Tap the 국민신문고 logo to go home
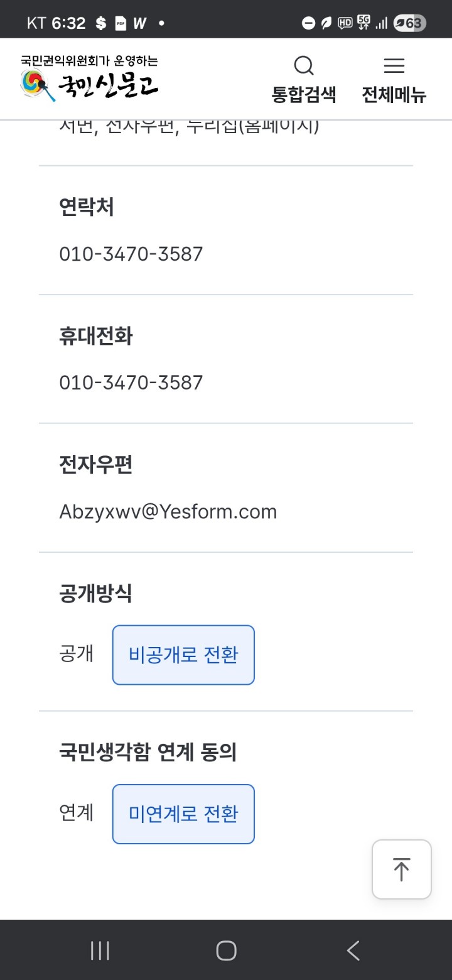Screen dimensions: 452x980 tap(89, 80)
